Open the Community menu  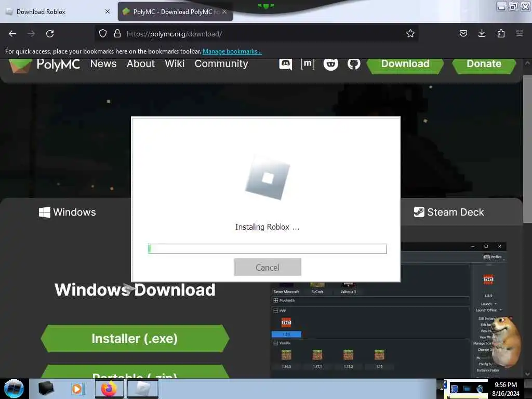click(x=221, y=64)
